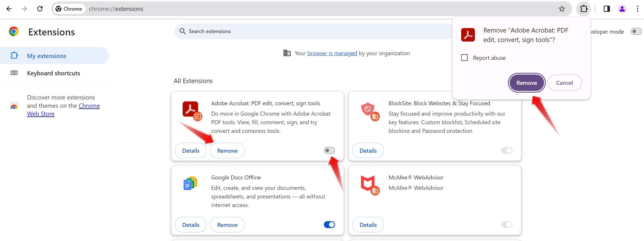Viewport: 644px width, 241px height.
Task: Click the magnifier icon in Search extensions
Action: coord(183,31)
